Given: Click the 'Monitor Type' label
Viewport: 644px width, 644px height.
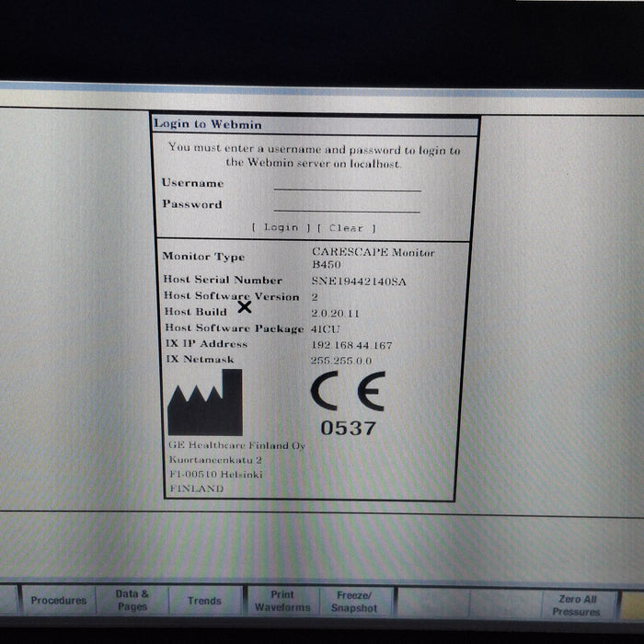Looking at the screenshot, I should click(203, 257).
